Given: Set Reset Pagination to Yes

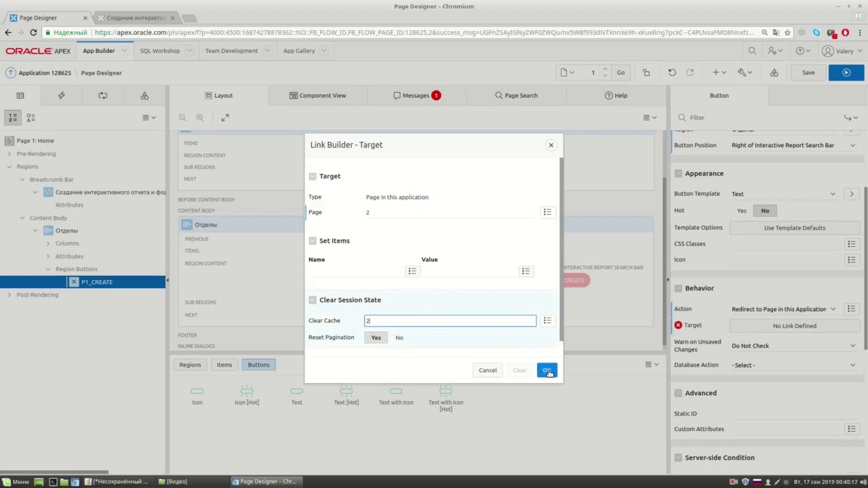Looking at the screenshot, I should point(376,338).
